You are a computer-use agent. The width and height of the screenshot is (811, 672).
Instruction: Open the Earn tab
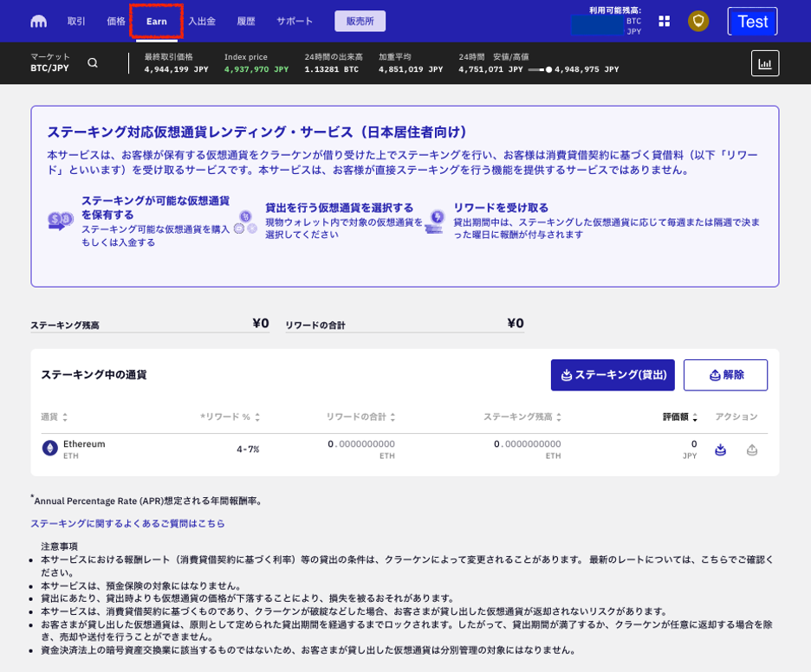tap(157, 21)
